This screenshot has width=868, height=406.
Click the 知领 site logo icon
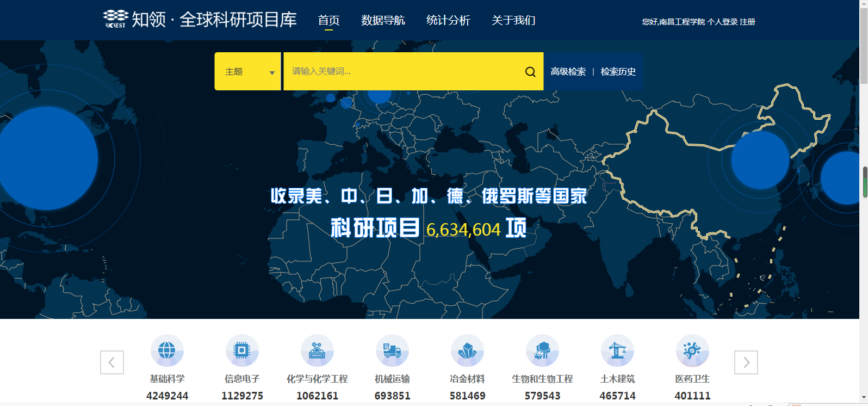click(116, 19)
